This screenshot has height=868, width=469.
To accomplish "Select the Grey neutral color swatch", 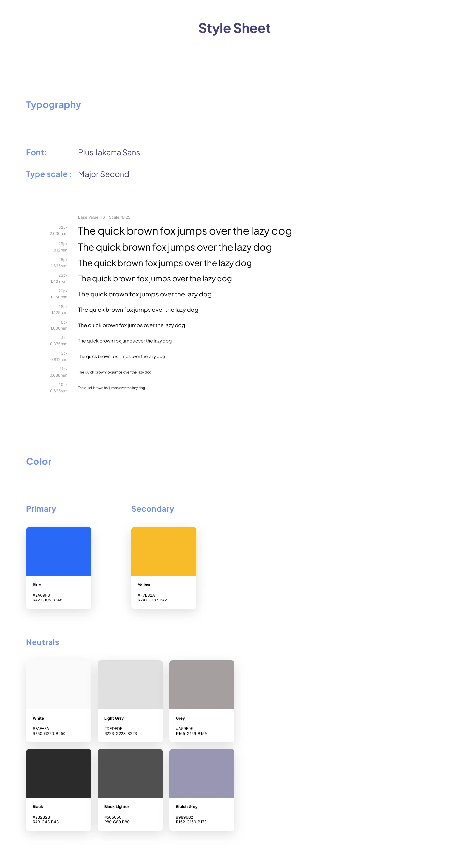I will coord(202,684).
